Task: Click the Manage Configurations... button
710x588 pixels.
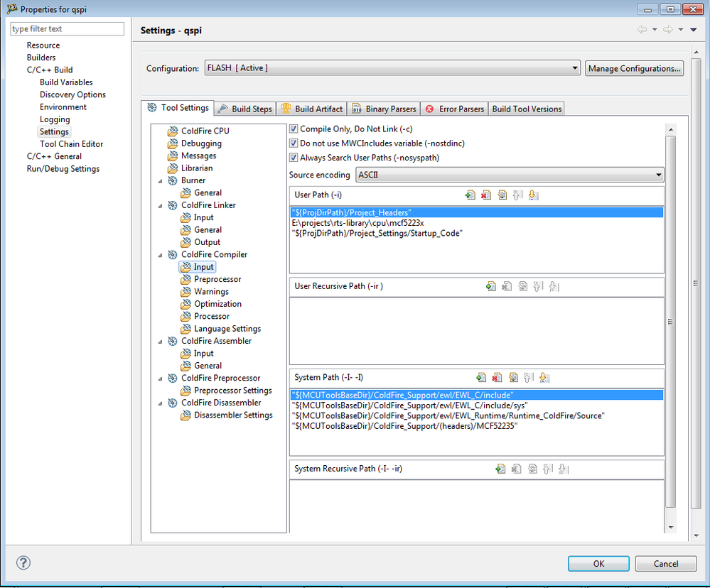Action: [x=634, y=68]
